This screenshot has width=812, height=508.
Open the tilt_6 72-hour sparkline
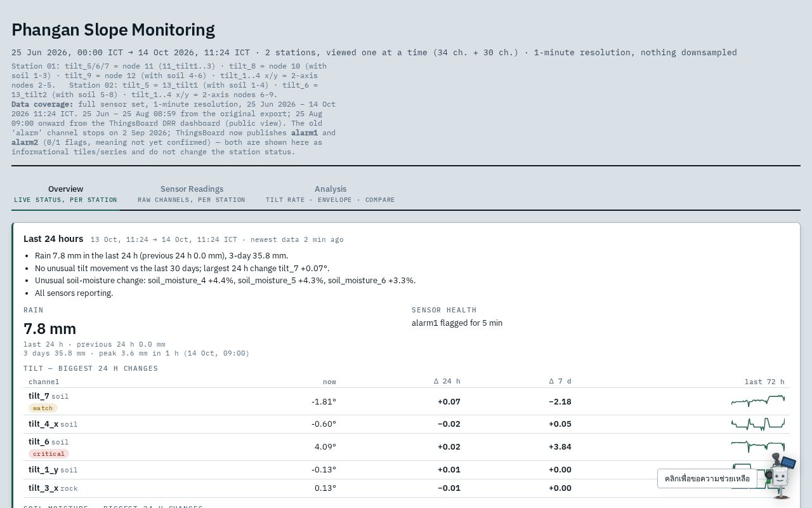[x=758, y=446]
